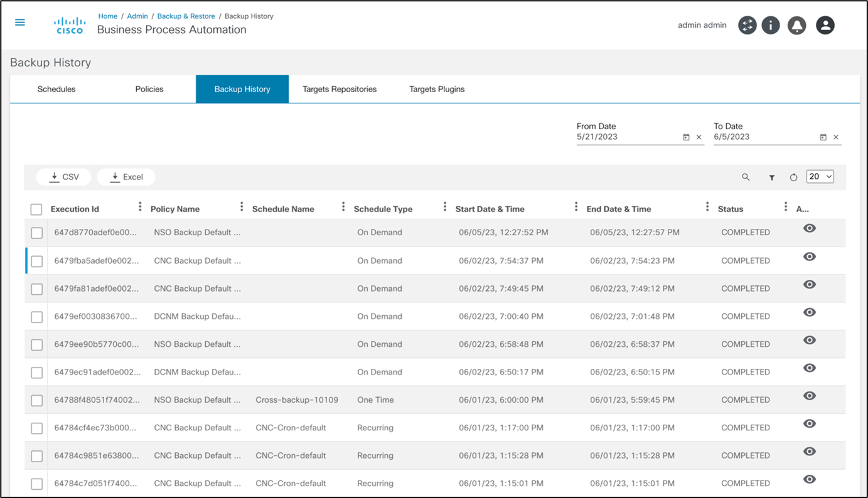Screen dimensions: 868x498
Task: Go to Backup & Restore breadcrumb link
Action: coord(186,16)
